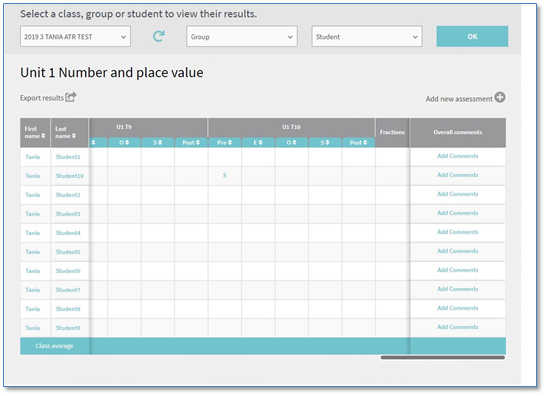Click first name Tania in Student1 row

click(32, 157)
